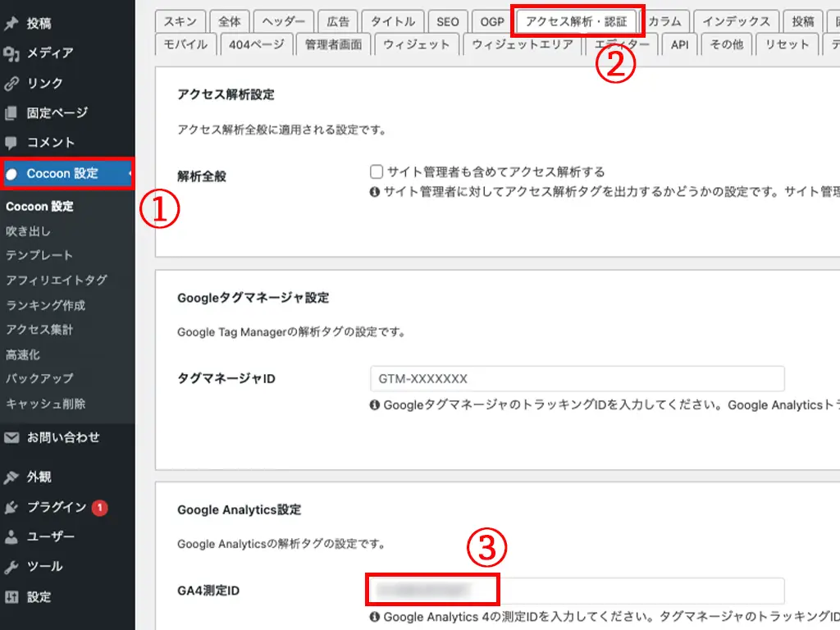Open the ウィジェット tab
840x630 pixels.
(x=416, y=44)
